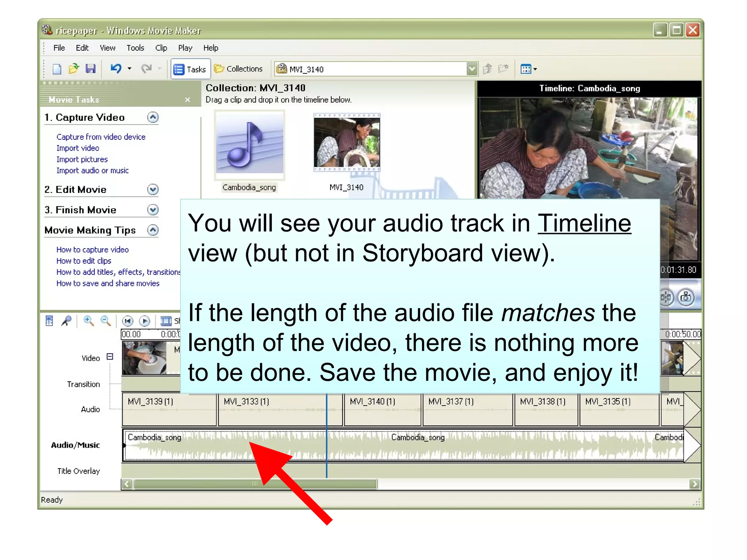Close the Movie Tasks pane

click(x=187, y=100)
